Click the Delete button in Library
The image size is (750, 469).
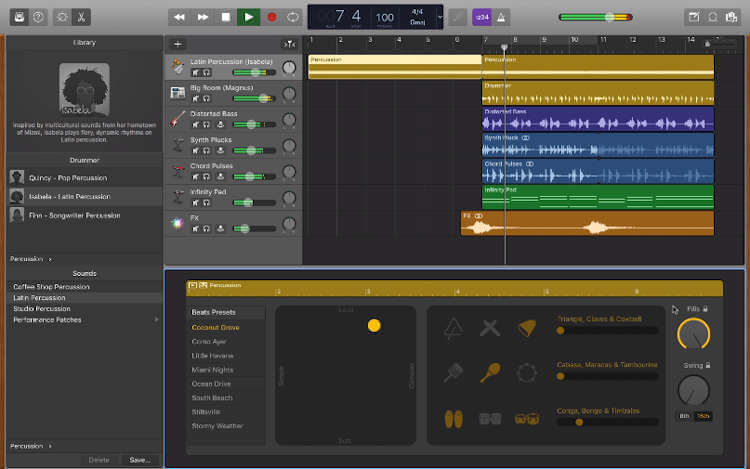coord(99,460)
